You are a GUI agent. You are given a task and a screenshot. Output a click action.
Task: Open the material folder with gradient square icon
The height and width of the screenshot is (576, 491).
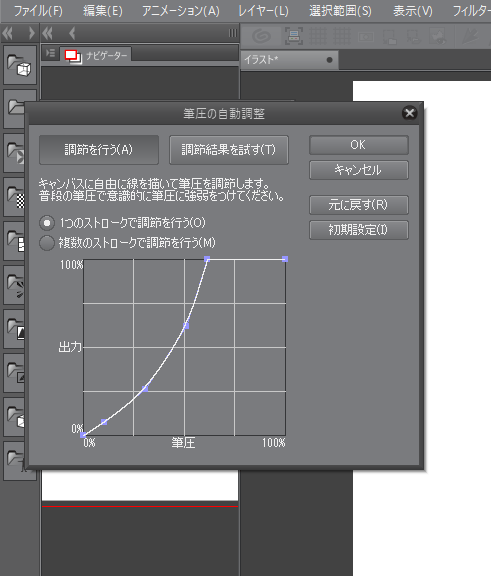[15, 329]
